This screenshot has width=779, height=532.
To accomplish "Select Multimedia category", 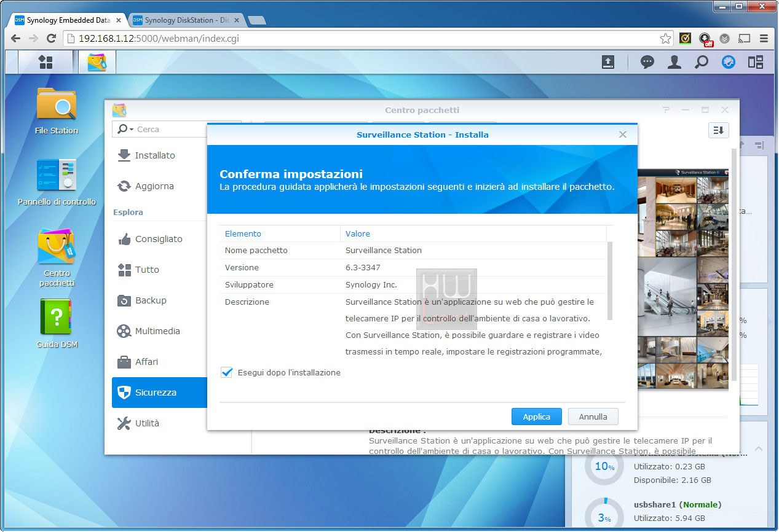I will [159, 331].
